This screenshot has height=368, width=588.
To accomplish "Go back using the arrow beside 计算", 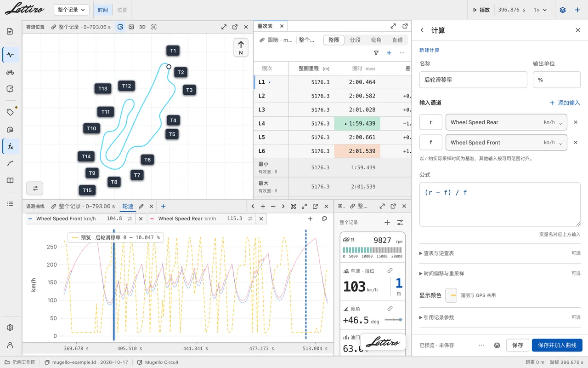I will pos(422,30).
